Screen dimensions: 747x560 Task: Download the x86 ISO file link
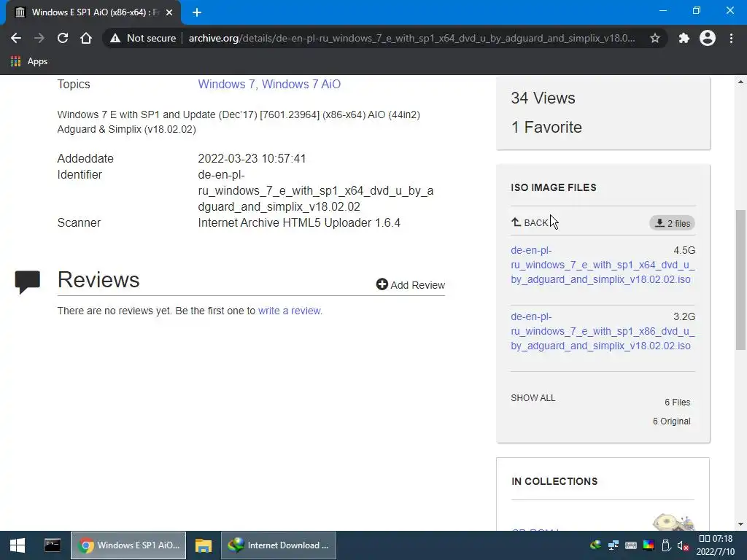point(603,332)
